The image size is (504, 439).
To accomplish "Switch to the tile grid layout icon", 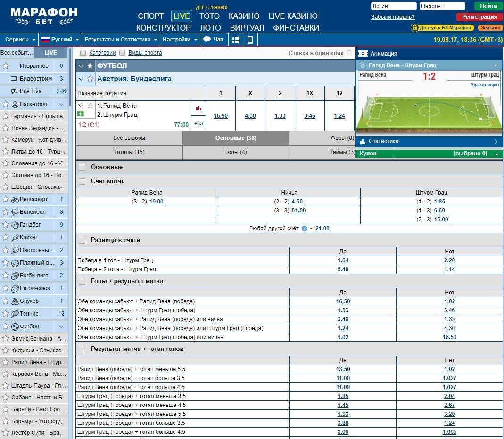I will pos(236,40).
